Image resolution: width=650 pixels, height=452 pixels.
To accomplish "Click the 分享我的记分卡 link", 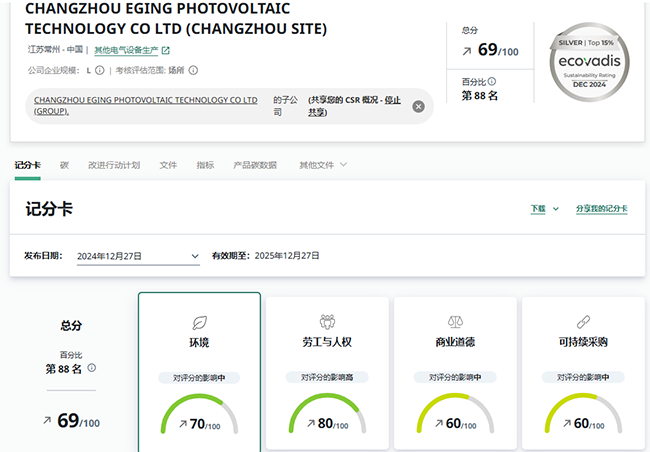I will click(x=601, y=209).
